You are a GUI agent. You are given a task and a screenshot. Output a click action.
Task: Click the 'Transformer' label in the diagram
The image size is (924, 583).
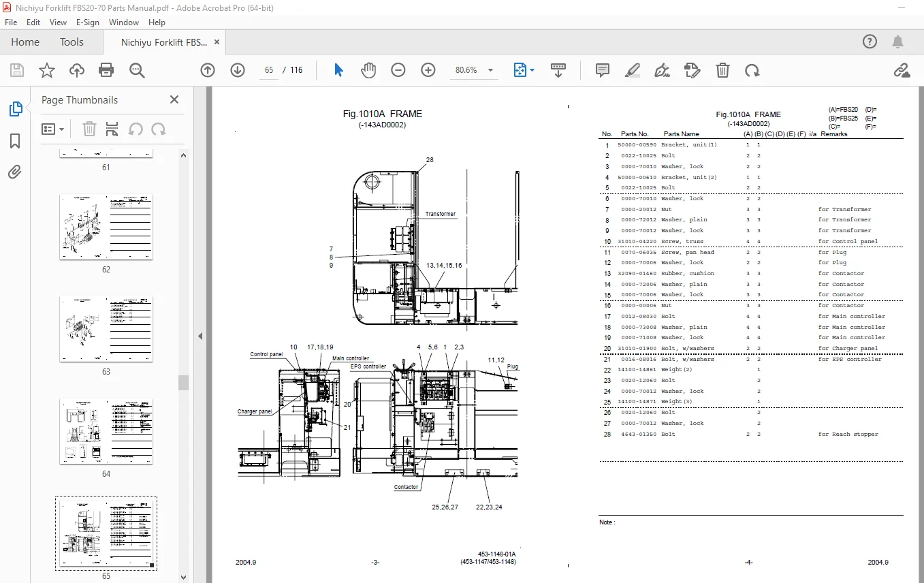(441, 214)
